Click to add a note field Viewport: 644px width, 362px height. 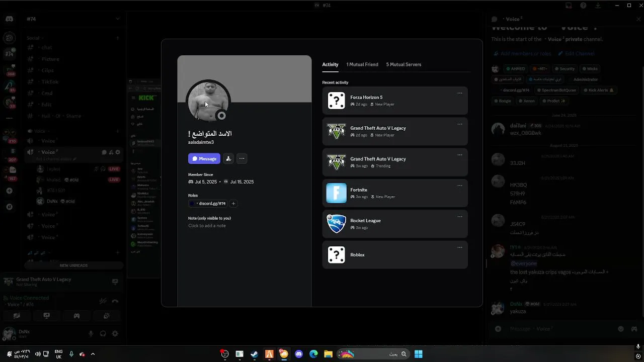pos(207,226)
